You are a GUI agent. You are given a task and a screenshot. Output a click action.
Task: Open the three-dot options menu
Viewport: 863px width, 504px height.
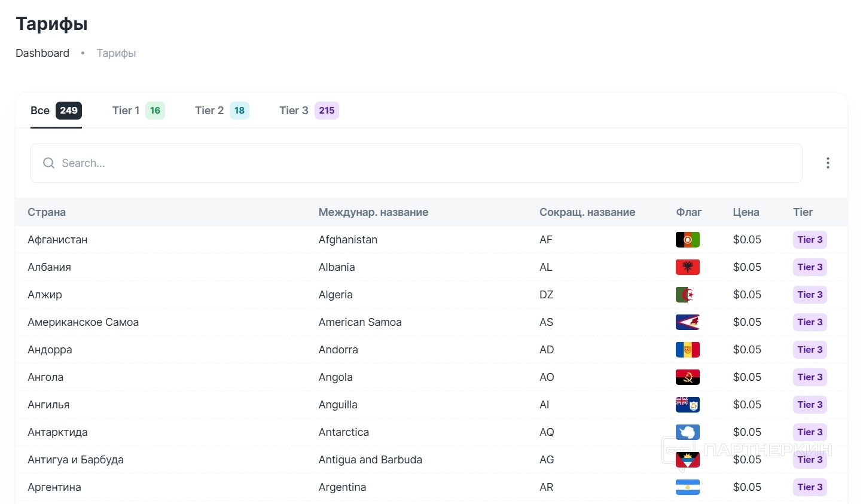827,163
